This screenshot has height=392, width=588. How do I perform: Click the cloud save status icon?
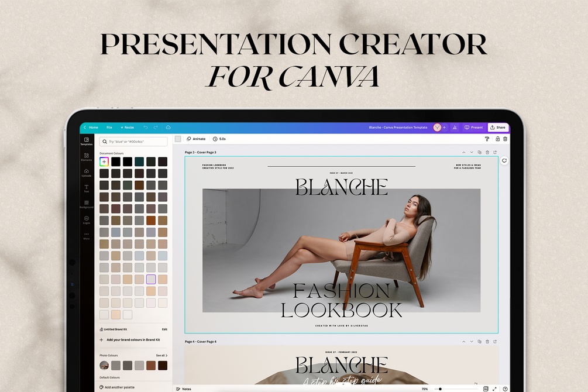click(169, 128)
